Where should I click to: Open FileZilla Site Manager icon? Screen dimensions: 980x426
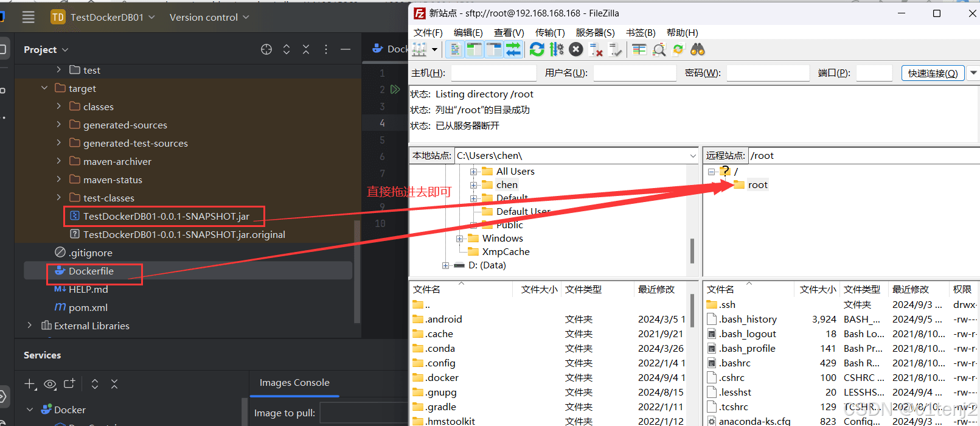click(420, 49)
